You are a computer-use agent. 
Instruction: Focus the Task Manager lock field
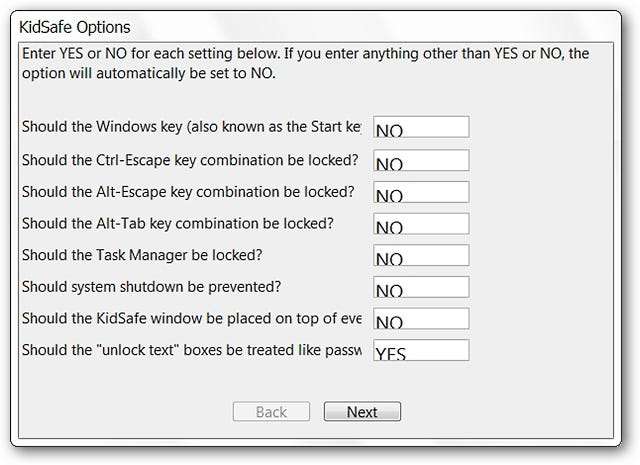point(420,255)
